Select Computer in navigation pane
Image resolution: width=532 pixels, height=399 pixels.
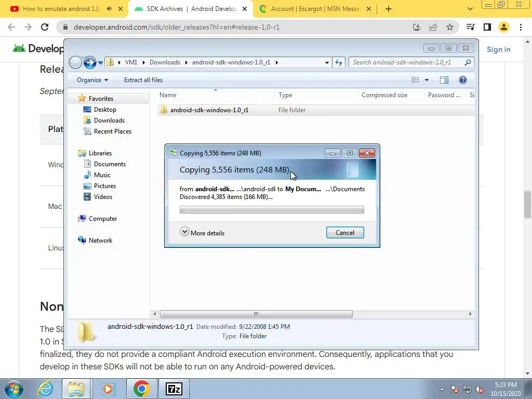tap(102, 219)
